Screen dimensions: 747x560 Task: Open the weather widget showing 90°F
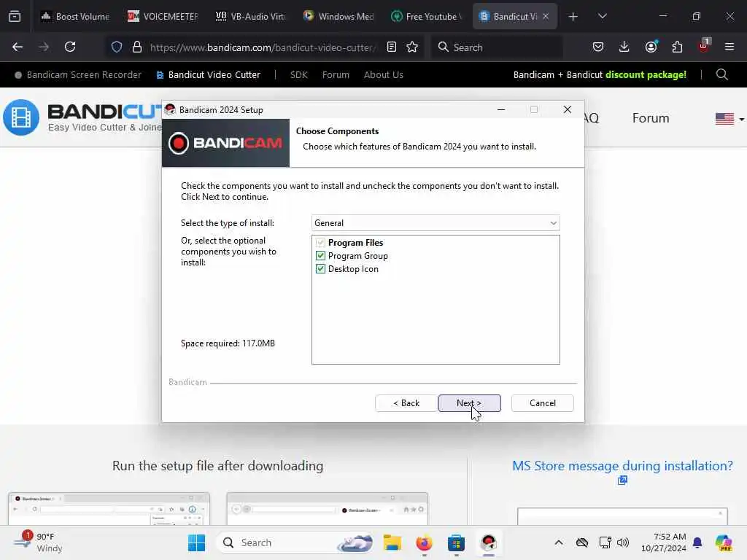39,542
